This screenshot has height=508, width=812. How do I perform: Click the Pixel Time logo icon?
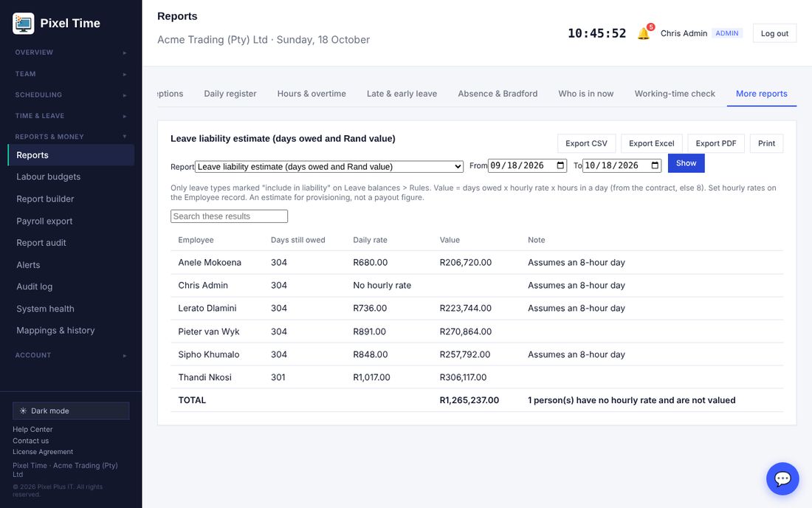(24, 24)
